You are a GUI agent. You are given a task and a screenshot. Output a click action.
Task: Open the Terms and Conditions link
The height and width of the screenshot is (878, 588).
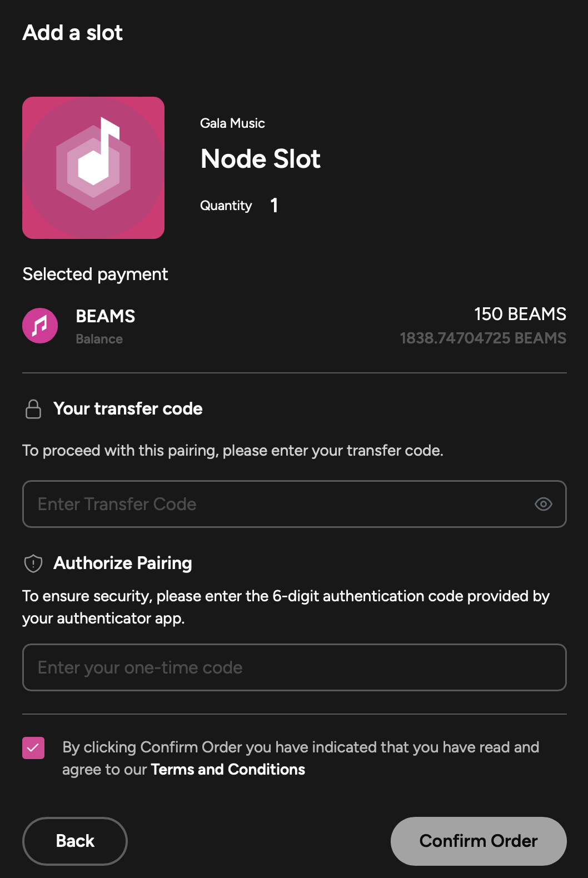click(228, 770)
